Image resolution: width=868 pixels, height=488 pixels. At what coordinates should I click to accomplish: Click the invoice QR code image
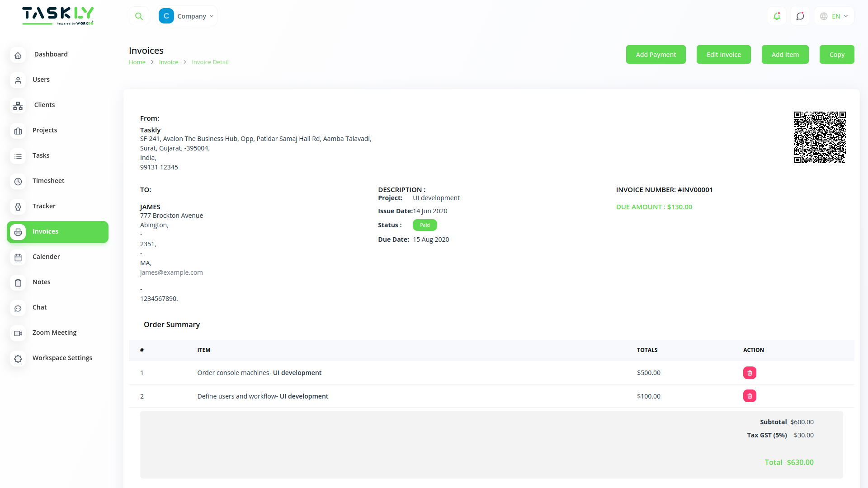click(820, 137)
